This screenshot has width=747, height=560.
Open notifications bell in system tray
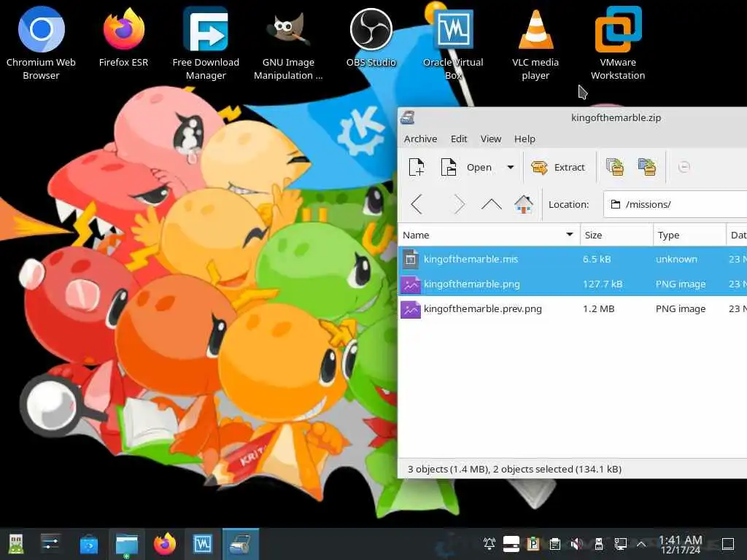[x=489, y=544]
